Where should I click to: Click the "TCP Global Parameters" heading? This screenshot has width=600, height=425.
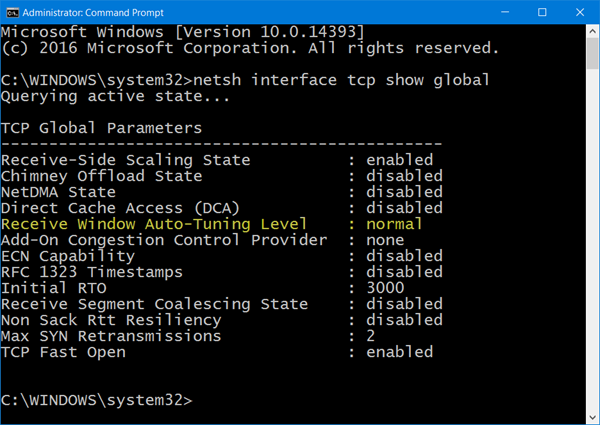(x=101, y=128)
